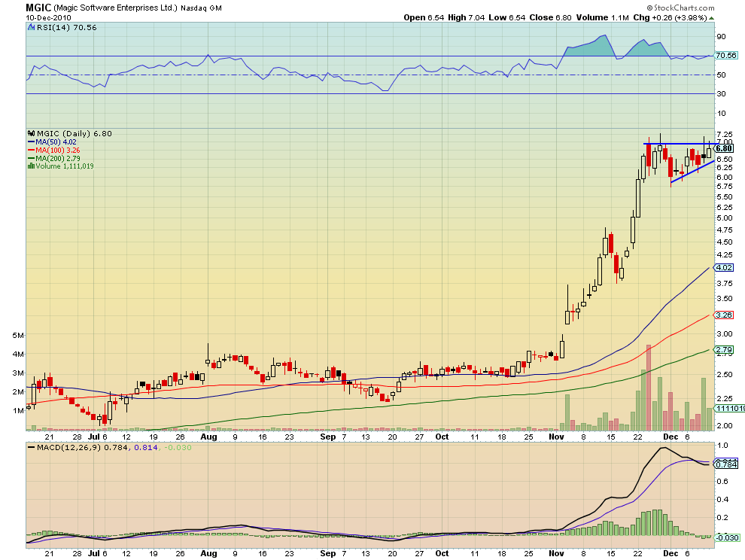This screenshot has width=745, height=560.
Task: Click the 'MACD(12,26,9) 0.784' panel label
Action: (x=81, y=447)
